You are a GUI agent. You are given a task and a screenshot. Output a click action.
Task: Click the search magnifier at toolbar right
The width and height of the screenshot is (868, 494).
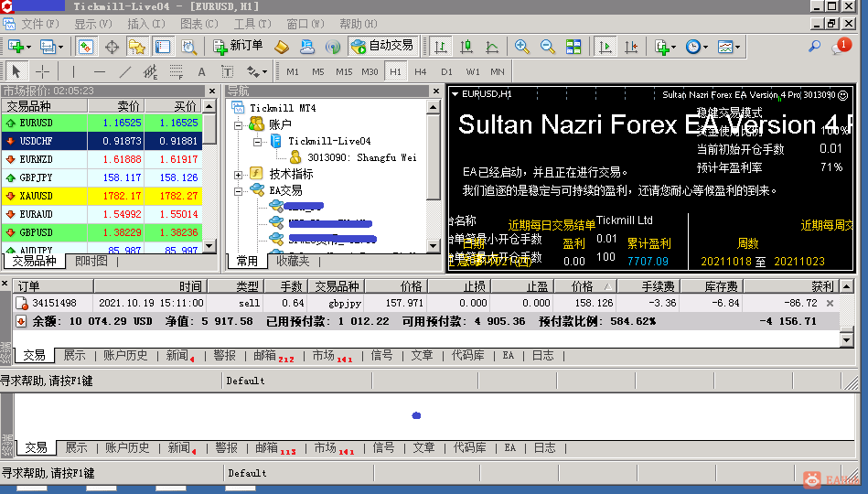pos(814,47)
